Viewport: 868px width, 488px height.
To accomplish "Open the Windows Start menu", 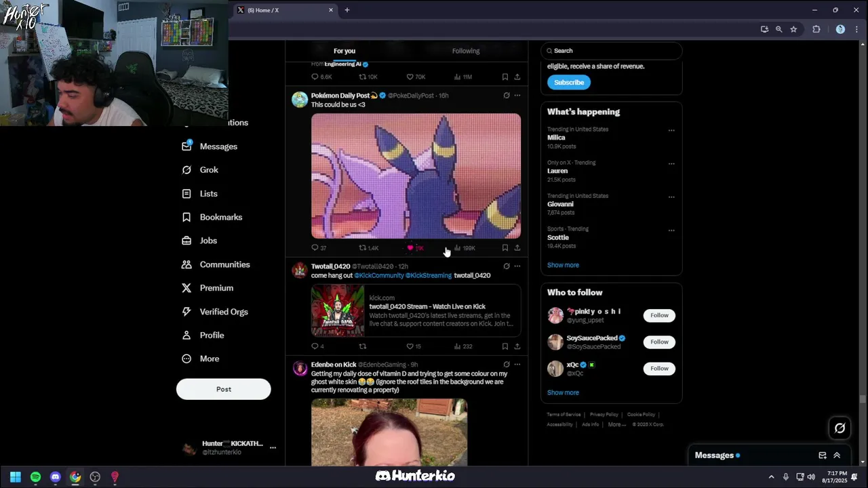I will click(x=16, y=477).
